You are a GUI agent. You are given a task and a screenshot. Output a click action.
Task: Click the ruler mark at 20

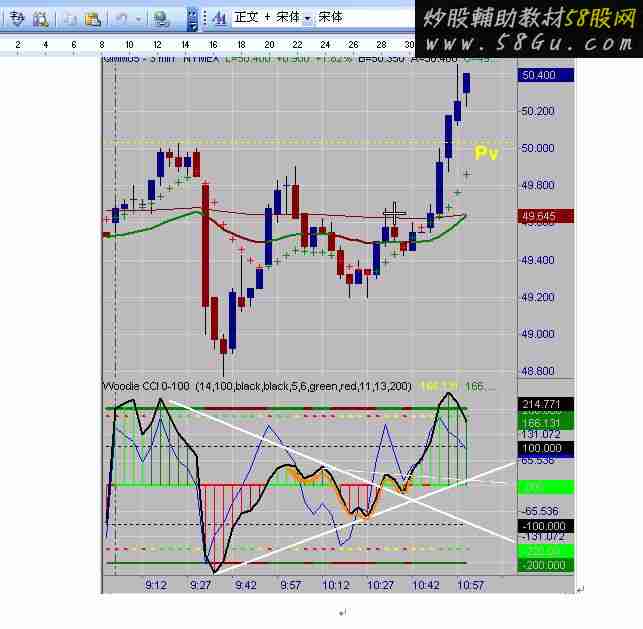[x=269, y=45]
